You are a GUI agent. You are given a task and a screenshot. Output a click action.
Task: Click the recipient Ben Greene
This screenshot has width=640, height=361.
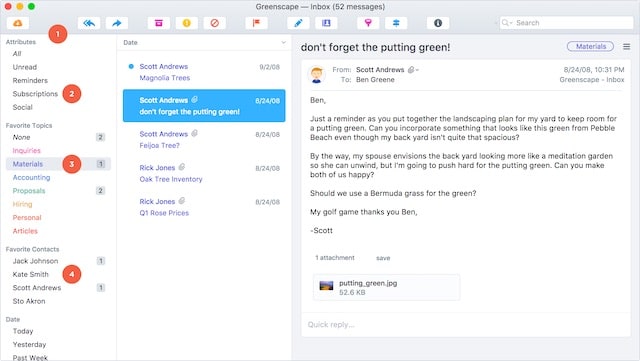tap(375, 80)
